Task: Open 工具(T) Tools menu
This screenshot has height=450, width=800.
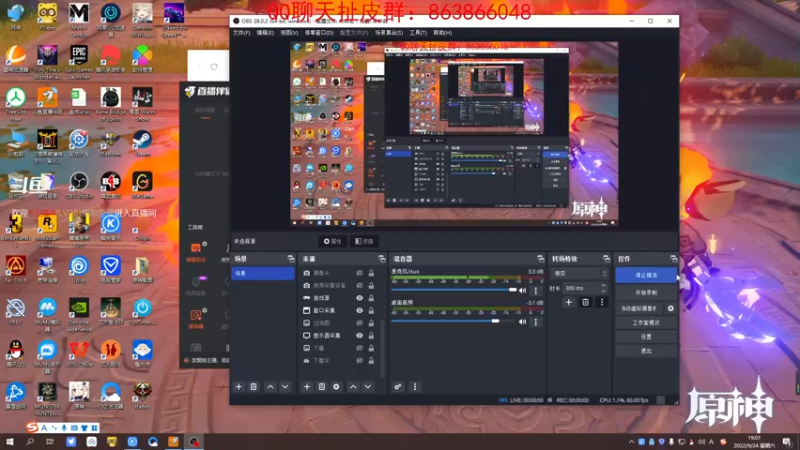Action: coord(418,33)
